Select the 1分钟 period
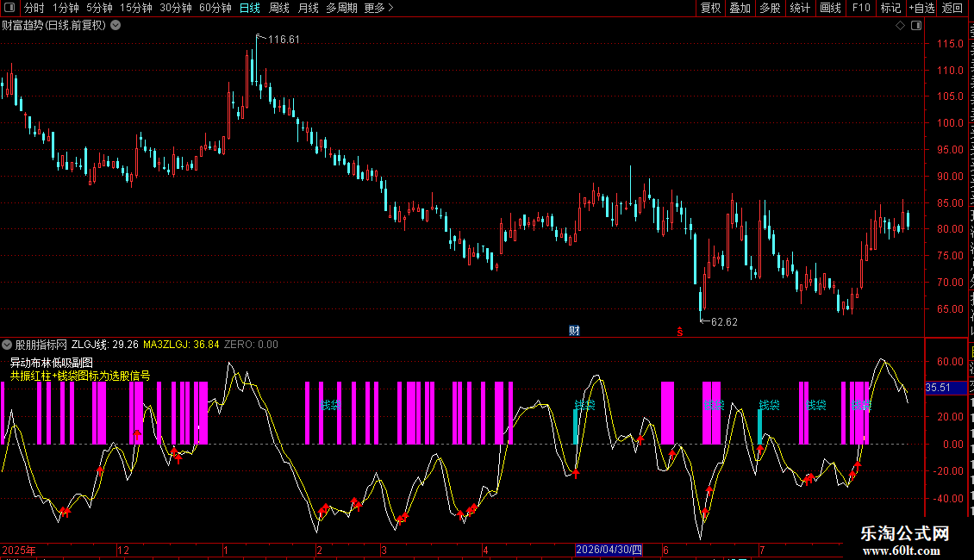 point(66,8)
